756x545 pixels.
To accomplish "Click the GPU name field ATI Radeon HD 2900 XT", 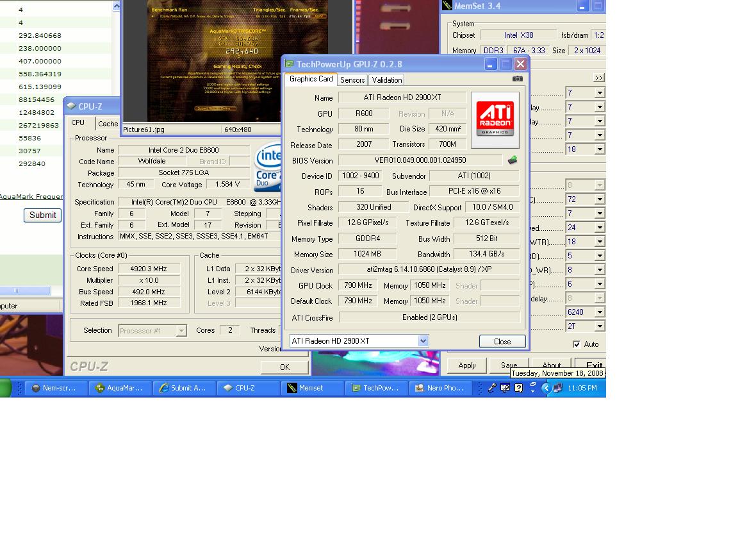I will point(402,97).
